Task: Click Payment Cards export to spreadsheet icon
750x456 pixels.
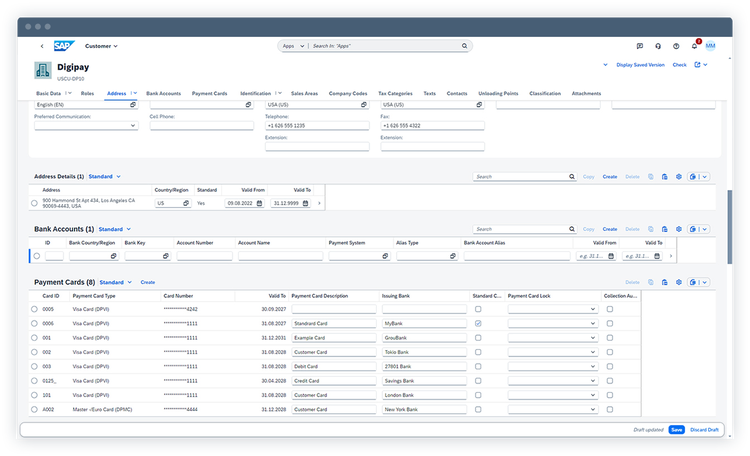Action: click(x=693, y=282)
